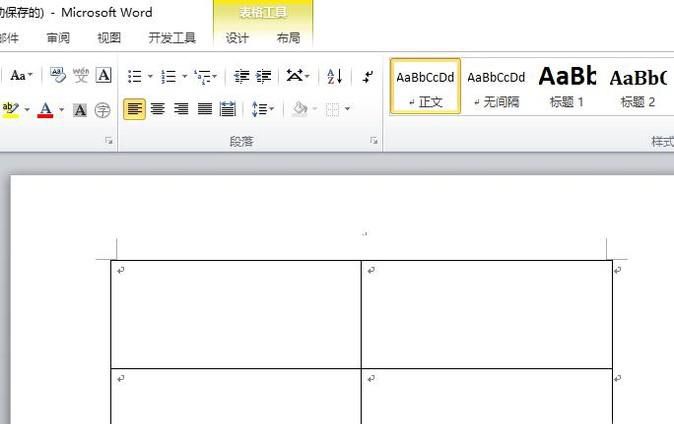Increase paragraph indent
The width and height of the screenshot is (674, 424).
click(264, 76)
